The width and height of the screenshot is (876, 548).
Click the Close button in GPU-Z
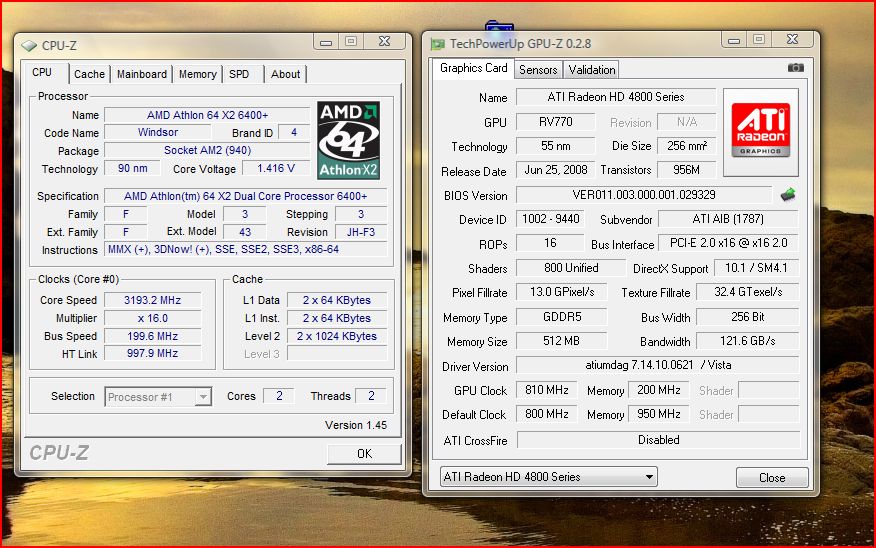click(772, 478)
